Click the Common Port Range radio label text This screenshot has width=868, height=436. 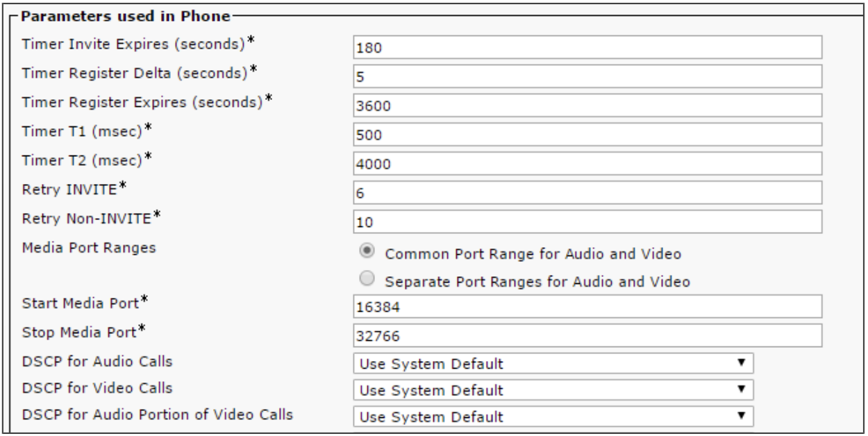click(x=533, y=254)
